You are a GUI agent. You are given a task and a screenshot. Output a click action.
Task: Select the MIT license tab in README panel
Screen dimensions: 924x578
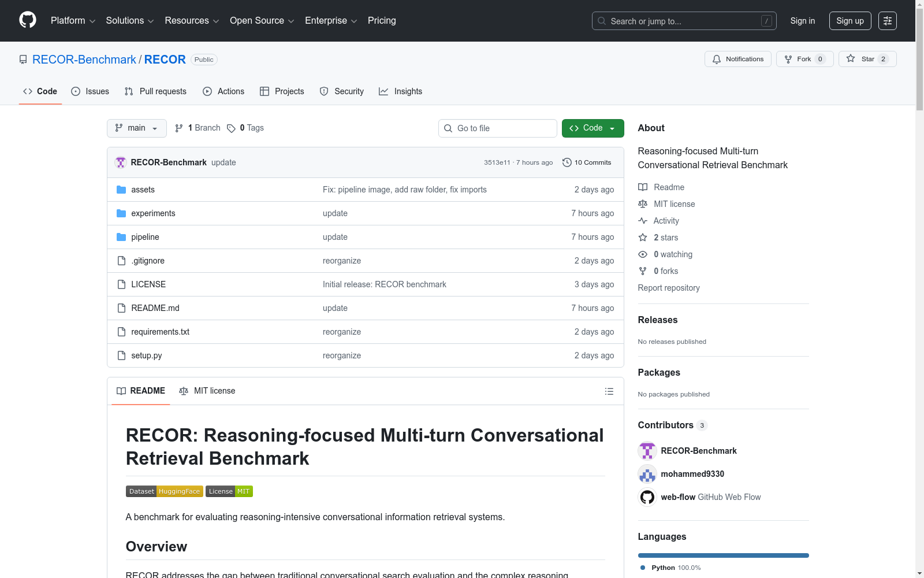click(x=207, y=391)
